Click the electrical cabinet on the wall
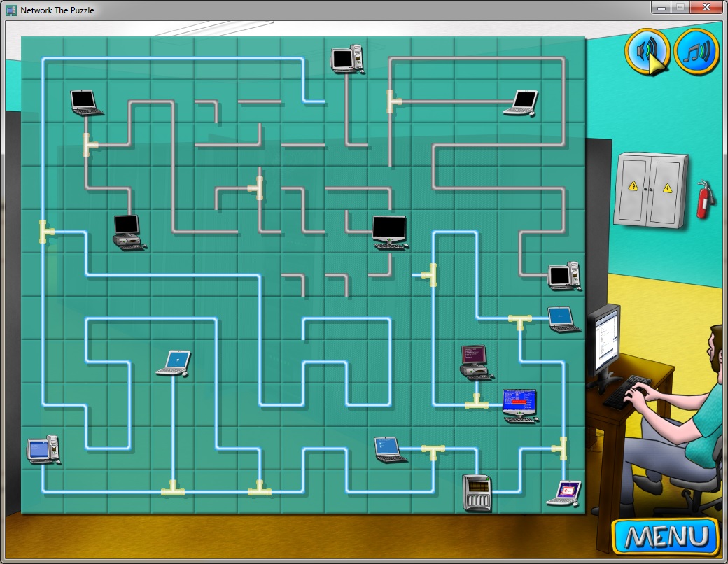Screen dimensions: 728x564 coord(650,190)
